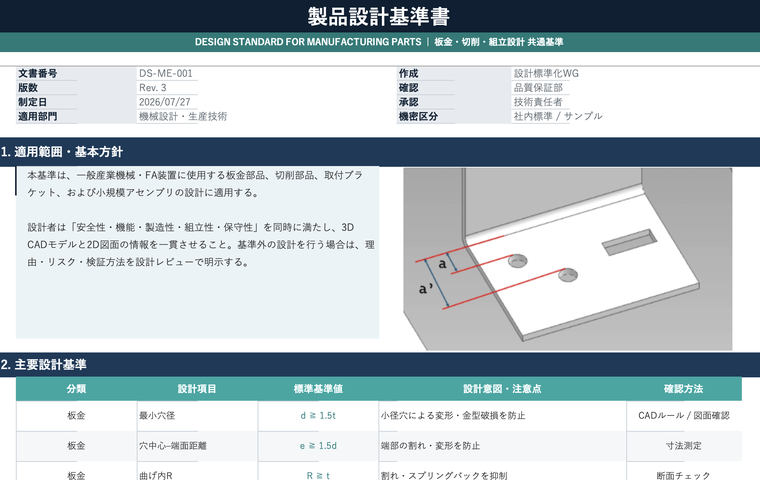
Task: Click the section heading 2. 主要設計基準
Action: [43, 365]
